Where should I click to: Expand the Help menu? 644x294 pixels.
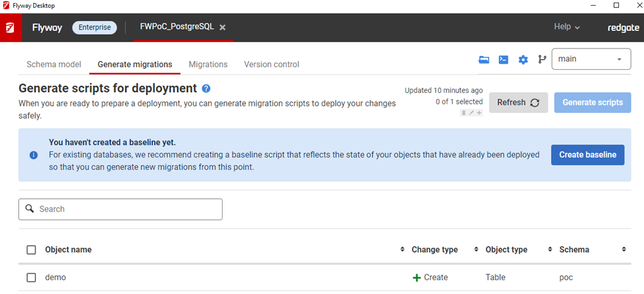pyautogui.click(x=567, y=27)
